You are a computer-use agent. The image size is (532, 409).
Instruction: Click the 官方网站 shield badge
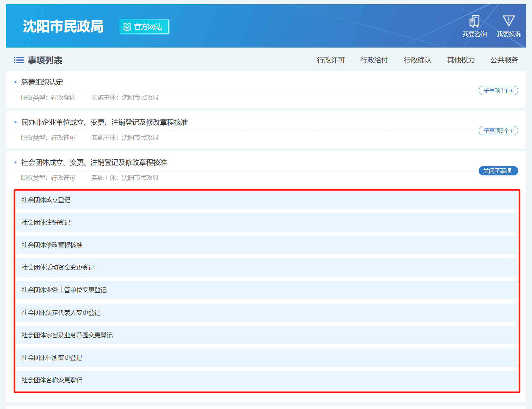(x=144, y=27)
